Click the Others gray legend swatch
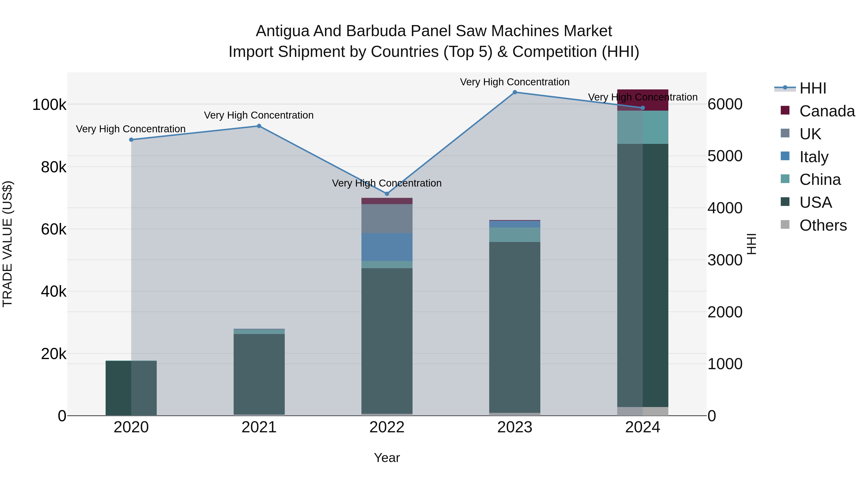Screen dimensions: 868x488 785,225
